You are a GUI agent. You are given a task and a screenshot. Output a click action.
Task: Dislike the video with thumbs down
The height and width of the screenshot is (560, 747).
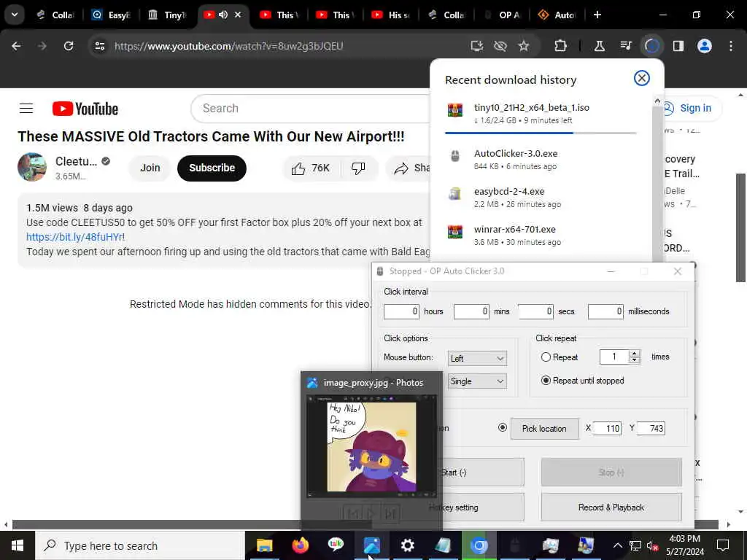pos(358,168)
